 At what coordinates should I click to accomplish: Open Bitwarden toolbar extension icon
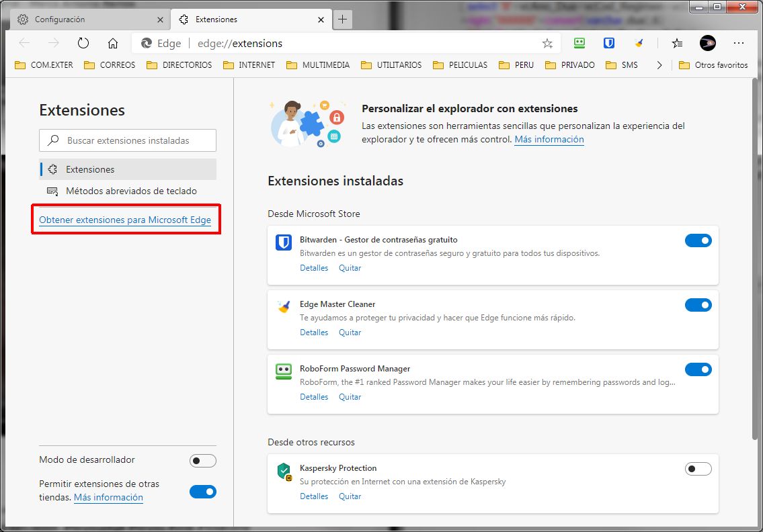tap(609, 43)
